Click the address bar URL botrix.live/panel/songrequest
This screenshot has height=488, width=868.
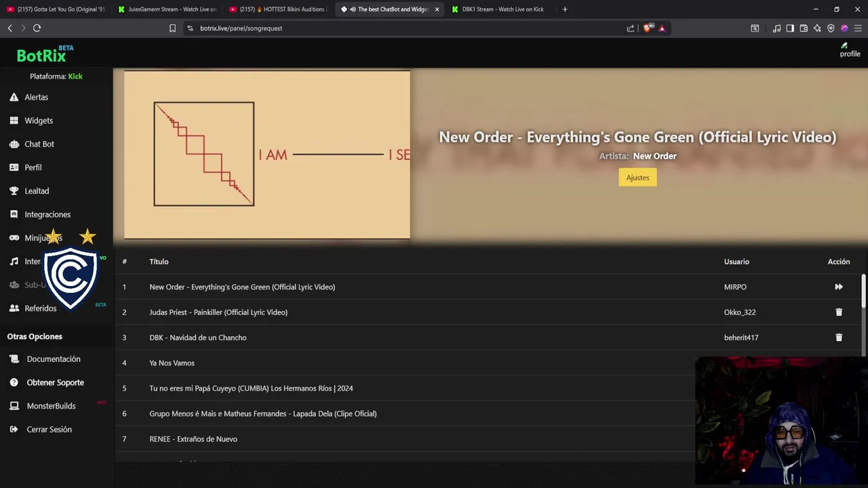pos(241,28)
